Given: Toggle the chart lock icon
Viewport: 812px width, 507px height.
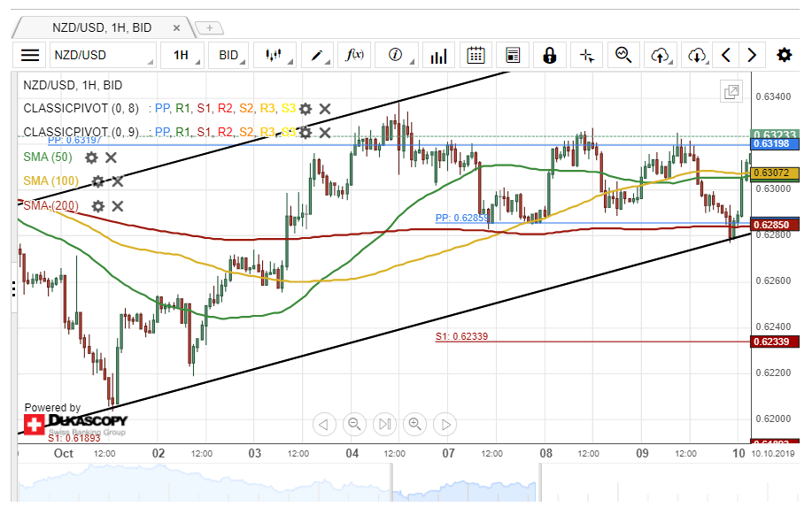Looking at the screenshot, I should pyautogui.click(x=549, y=55).
